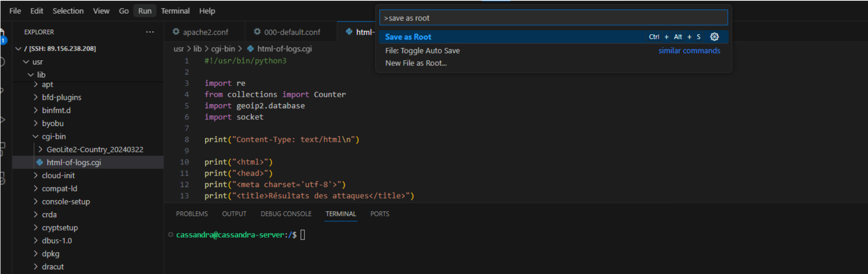This screenshot has height=274, width=868.
Task: Switch to the PROBLEMS panel tab
Action: 192,214
